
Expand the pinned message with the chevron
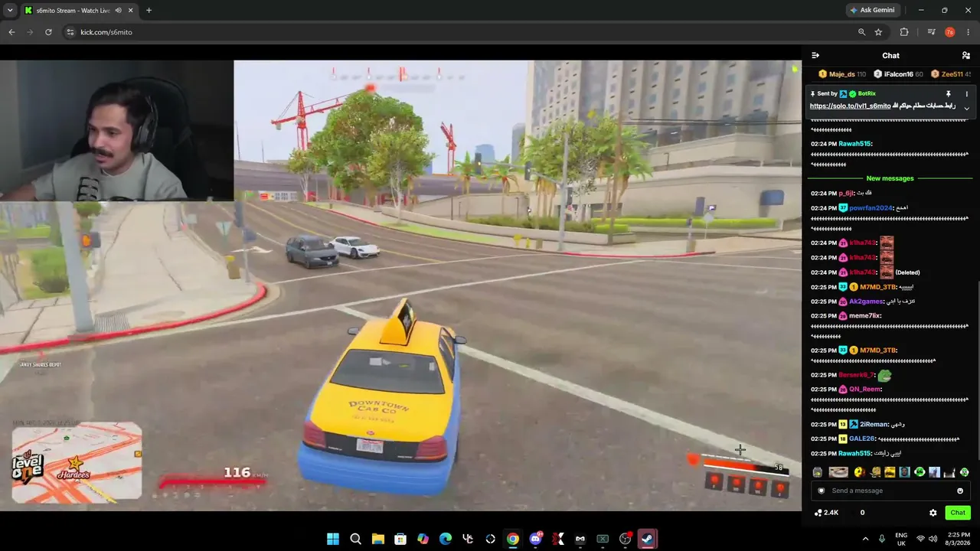966,108
